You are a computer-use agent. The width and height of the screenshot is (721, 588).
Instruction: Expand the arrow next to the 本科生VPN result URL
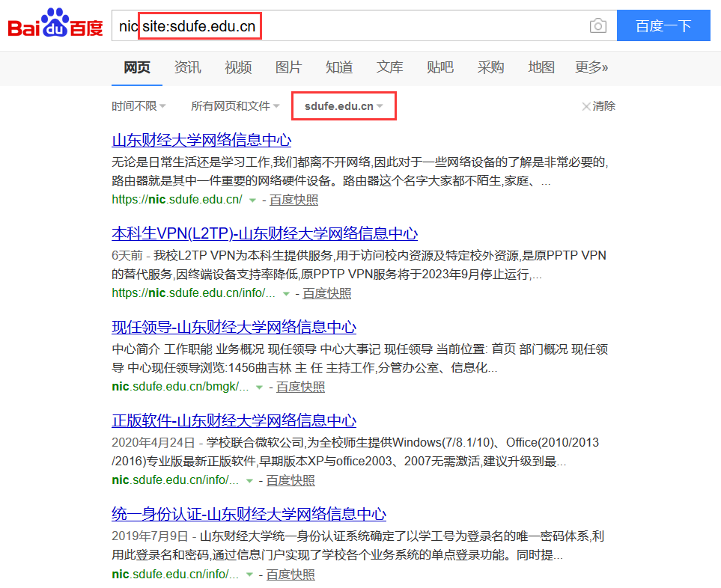(x=285, y=294)
